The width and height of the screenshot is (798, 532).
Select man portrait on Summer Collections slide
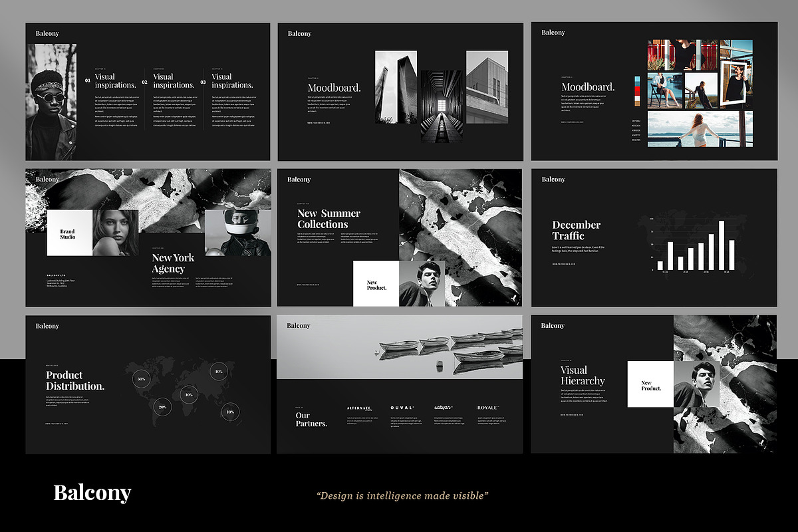(422, 284)
